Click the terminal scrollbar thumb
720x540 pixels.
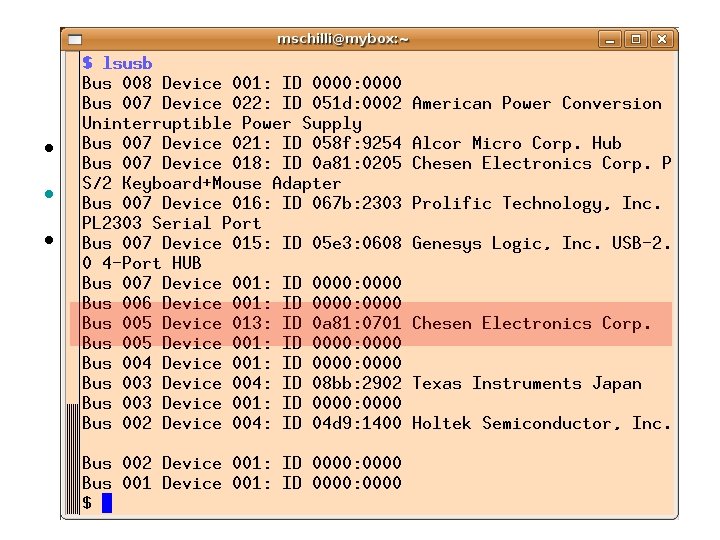point(73,459)
